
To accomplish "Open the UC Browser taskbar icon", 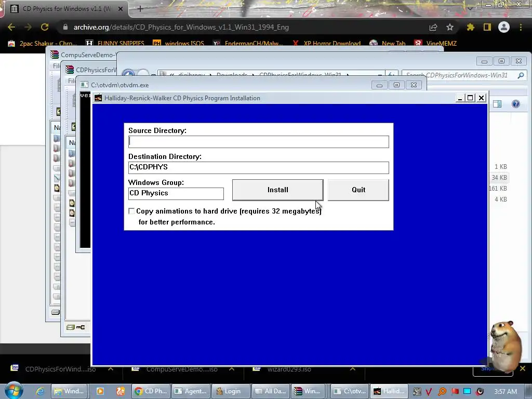I will 120,391.
